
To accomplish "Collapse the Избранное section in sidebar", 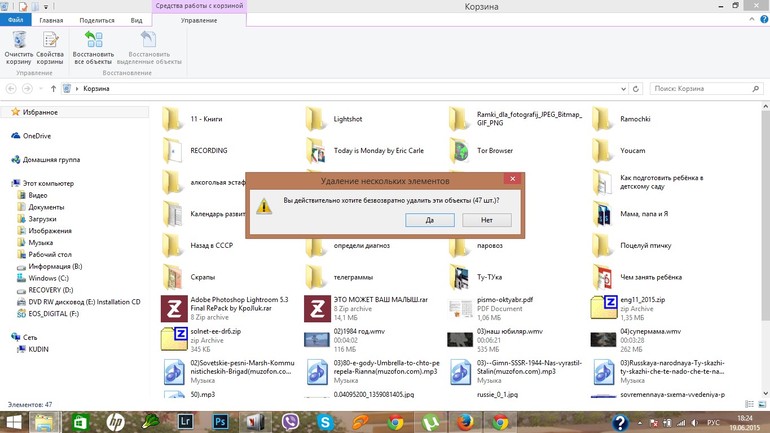I will click(x=6, y=113).
